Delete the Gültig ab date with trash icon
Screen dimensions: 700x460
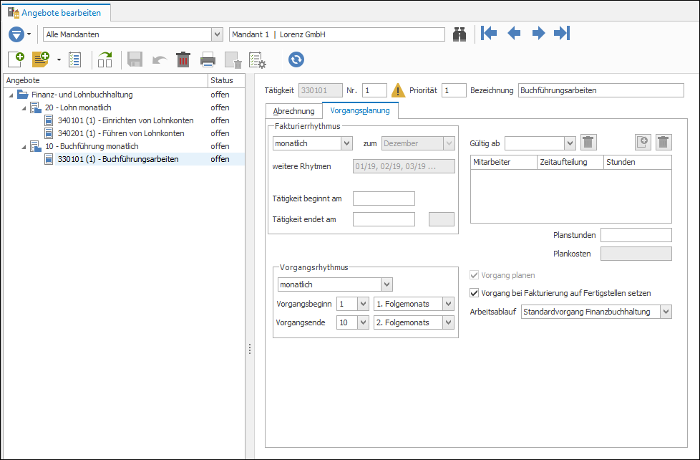[x=588, y=143]
